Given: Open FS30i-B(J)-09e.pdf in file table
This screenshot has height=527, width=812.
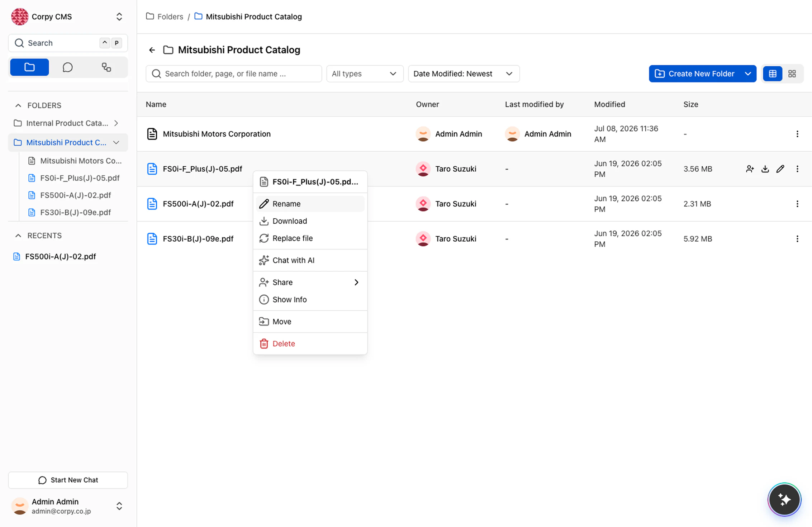Looking at the screenshot, I should [x=198, y=239].
